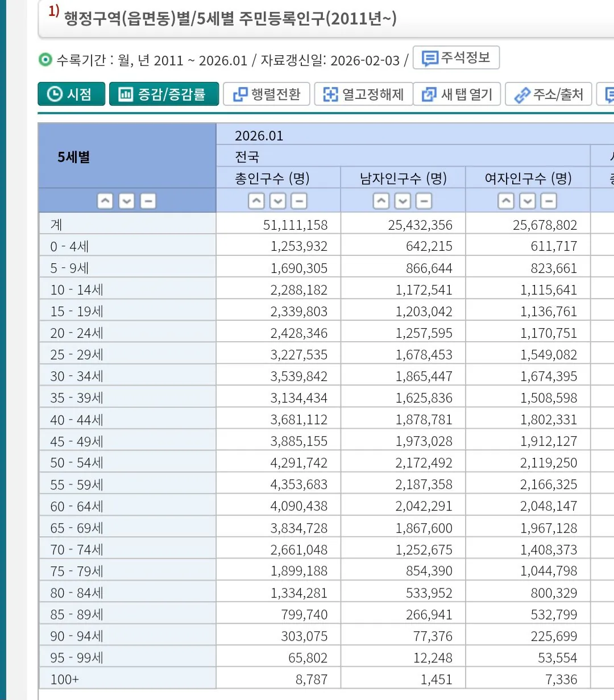Viewport: 614px width, 700px height.
Task: Select the 90 - 94세 row label
Action: tap(127, 635)
